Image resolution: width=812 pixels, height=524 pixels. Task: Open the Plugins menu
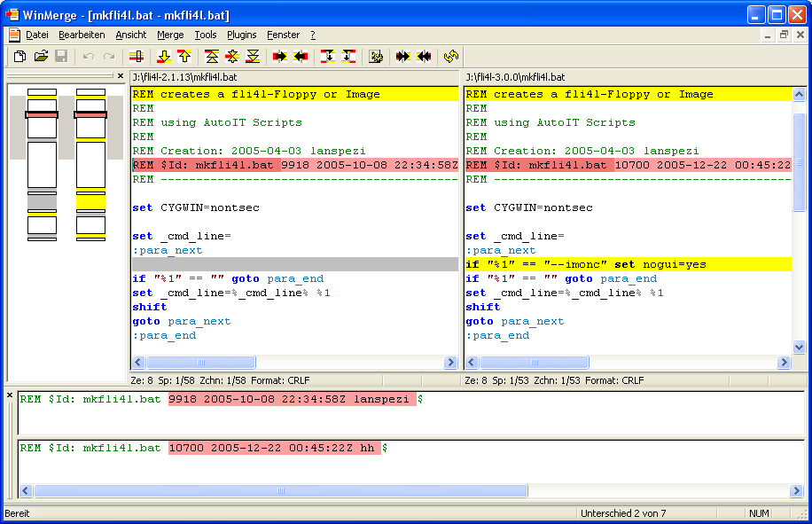pos(241,35)
